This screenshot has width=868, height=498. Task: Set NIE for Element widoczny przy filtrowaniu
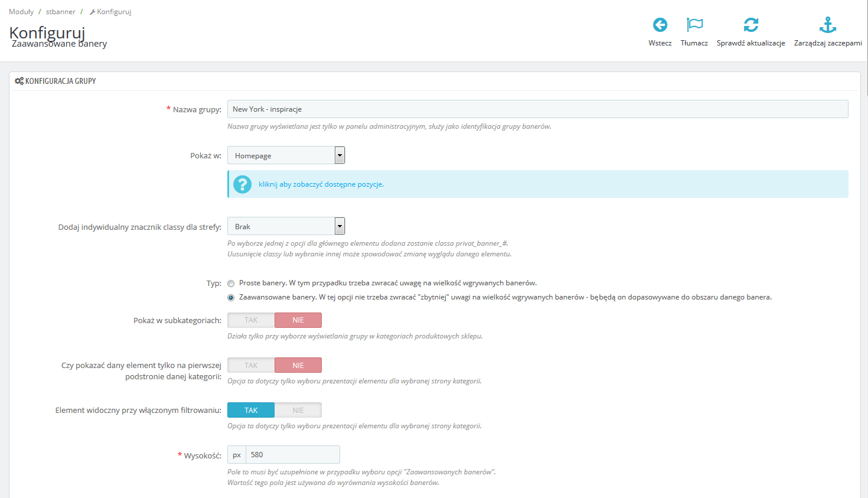[x=298, y=410]
